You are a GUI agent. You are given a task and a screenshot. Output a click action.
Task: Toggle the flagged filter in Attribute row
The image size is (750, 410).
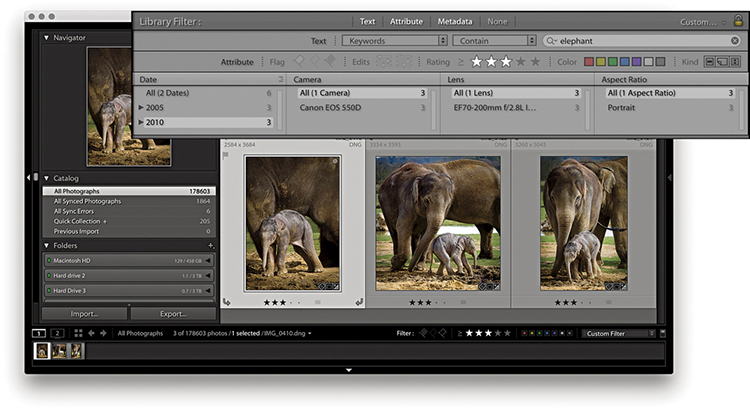pos(300,62)
